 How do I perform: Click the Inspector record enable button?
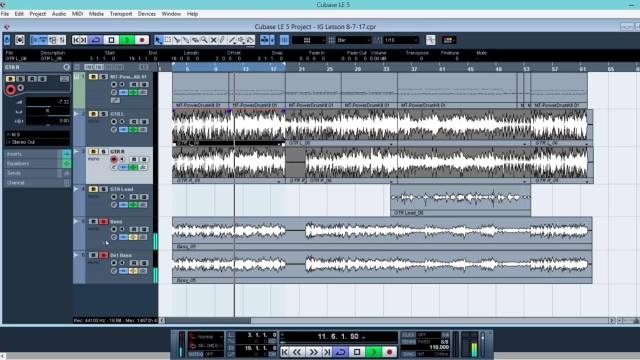11,90
